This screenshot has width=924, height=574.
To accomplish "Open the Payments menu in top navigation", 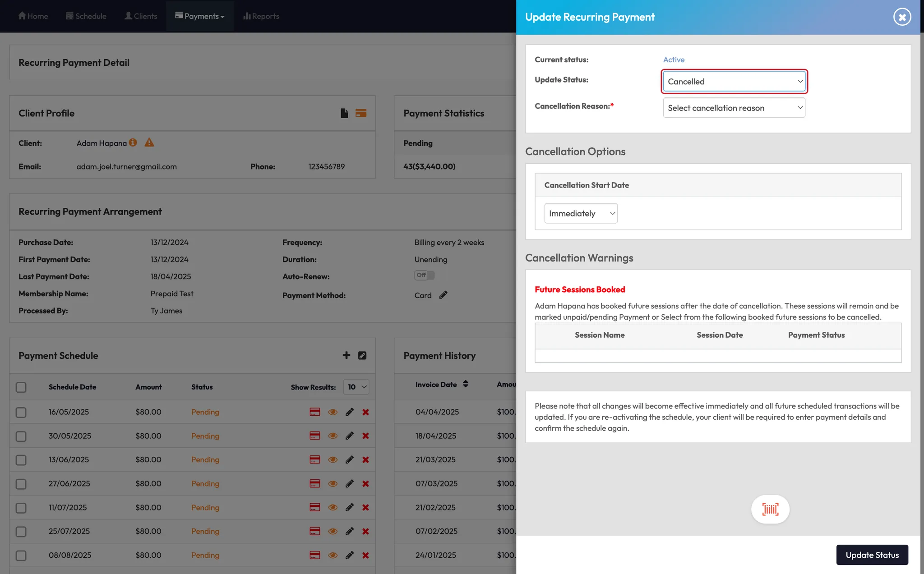I will coord(200,16).
